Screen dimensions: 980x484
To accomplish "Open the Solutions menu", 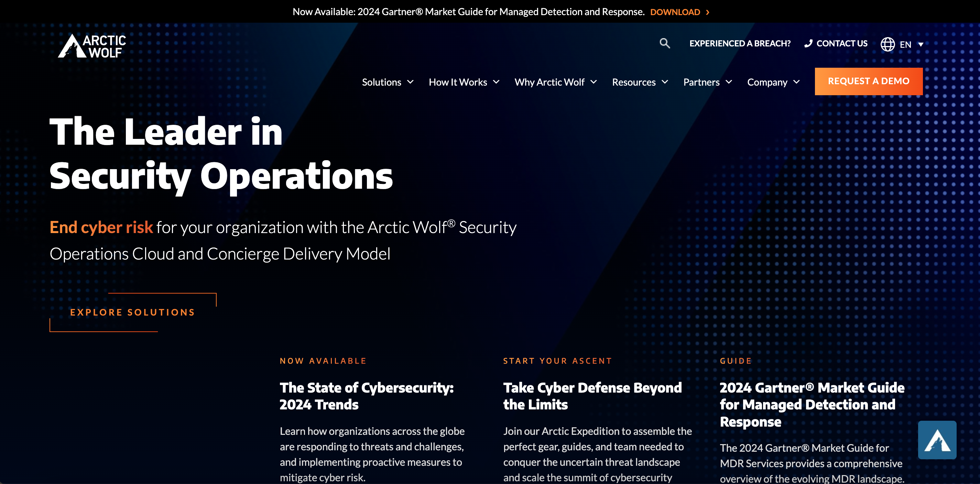I will coord(382,82).
